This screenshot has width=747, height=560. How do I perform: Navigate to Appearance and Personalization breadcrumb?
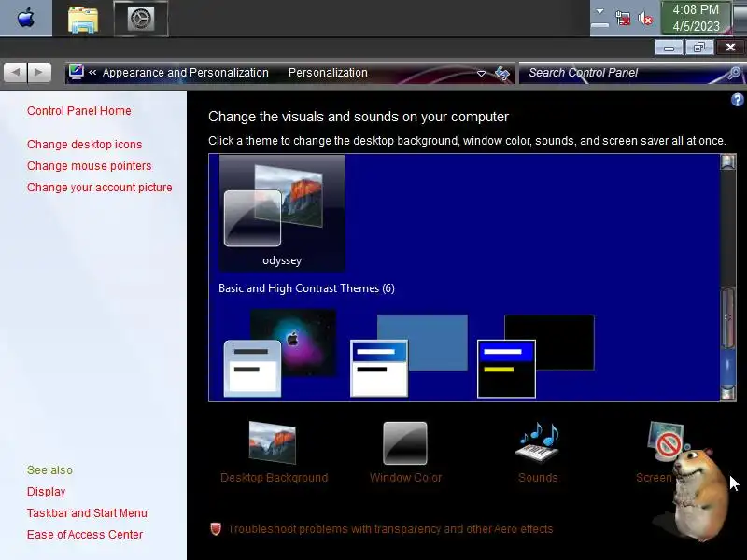click(185, 73)
